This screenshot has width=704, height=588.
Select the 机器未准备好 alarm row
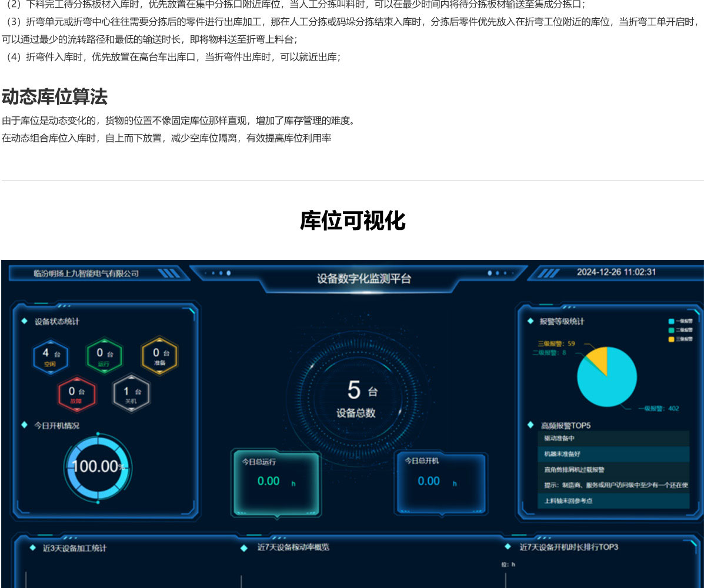point(613,454)
